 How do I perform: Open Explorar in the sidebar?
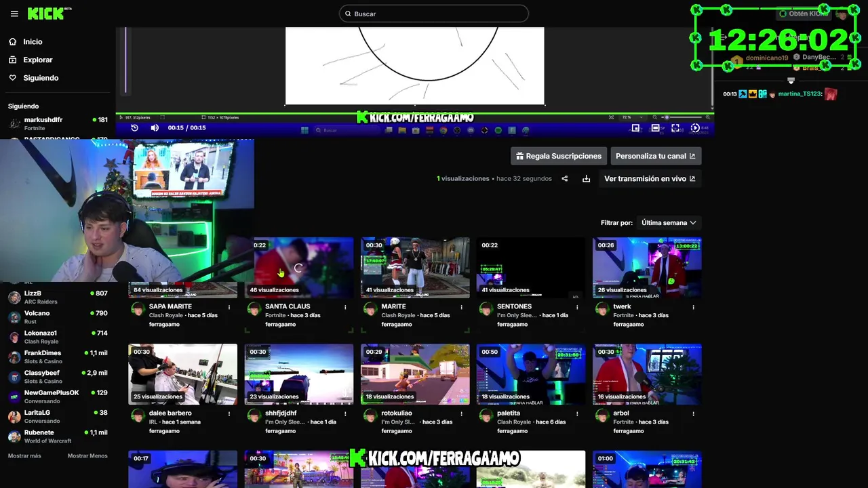[x=37, y=60]
